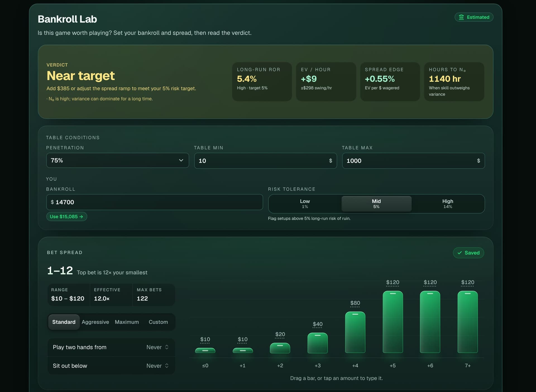Viewport: 536px width, 392px height.
Task: Switch to the Aggressive spread preset
Action: click(95, 322)
